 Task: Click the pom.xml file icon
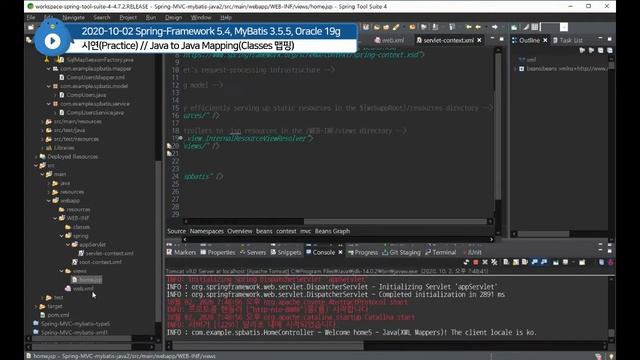pos(42,315)
